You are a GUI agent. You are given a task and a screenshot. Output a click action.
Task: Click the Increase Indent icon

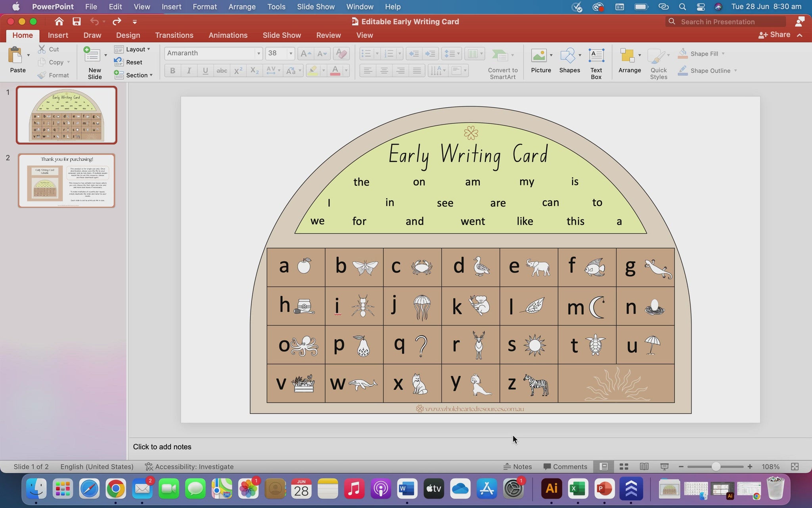pos(430,53)
